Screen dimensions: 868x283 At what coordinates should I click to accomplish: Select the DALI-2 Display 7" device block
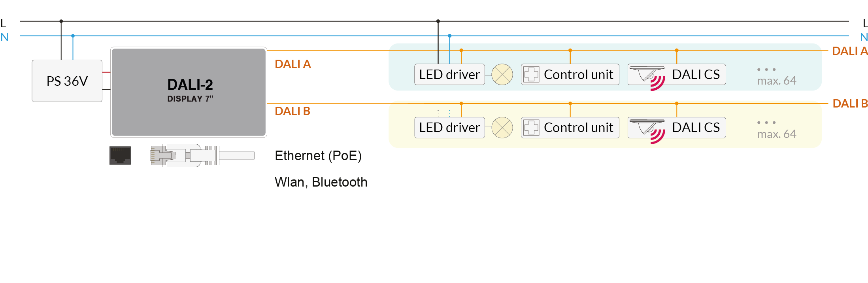189,92
